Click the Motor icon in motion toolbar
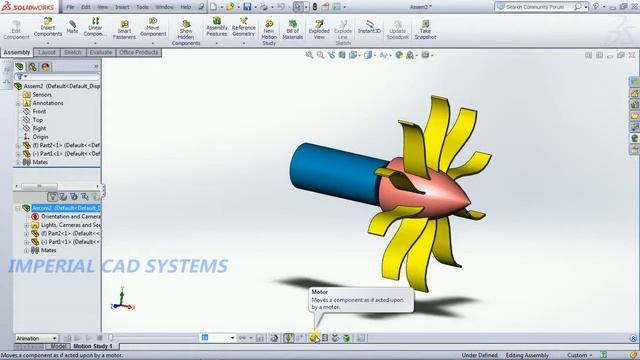 point(314,338)
